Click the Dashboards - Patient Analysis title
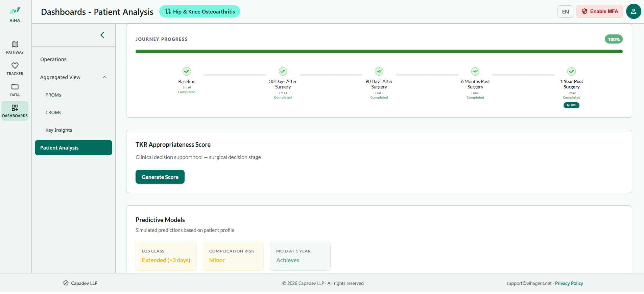 click(x=97, y=12)
